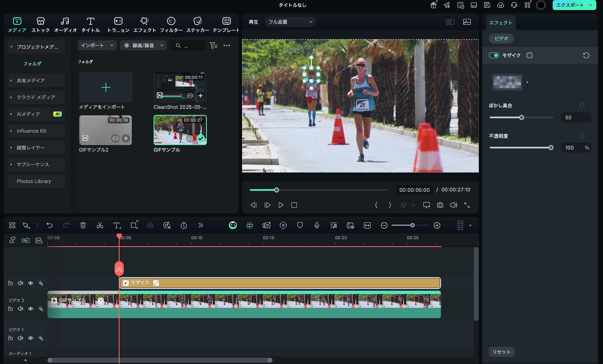Click the preview volume icon
Viewport: 603px width, 364px height.
coord(453,205)
